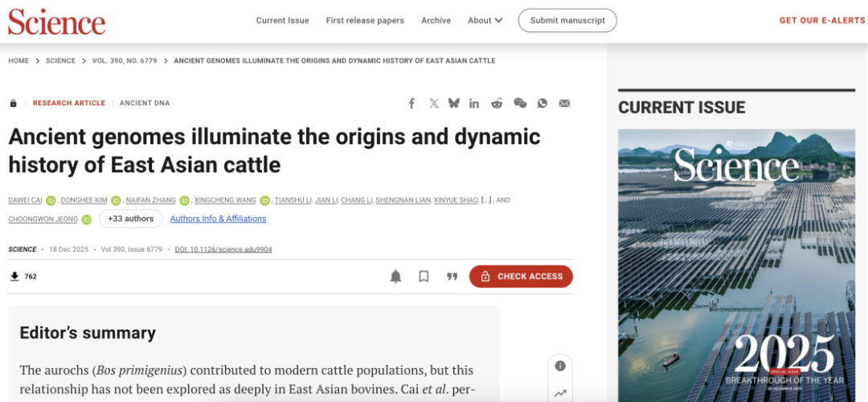Open the Science cover thumbnail
The image size is (868, 402).
click(x=736, y=265)
